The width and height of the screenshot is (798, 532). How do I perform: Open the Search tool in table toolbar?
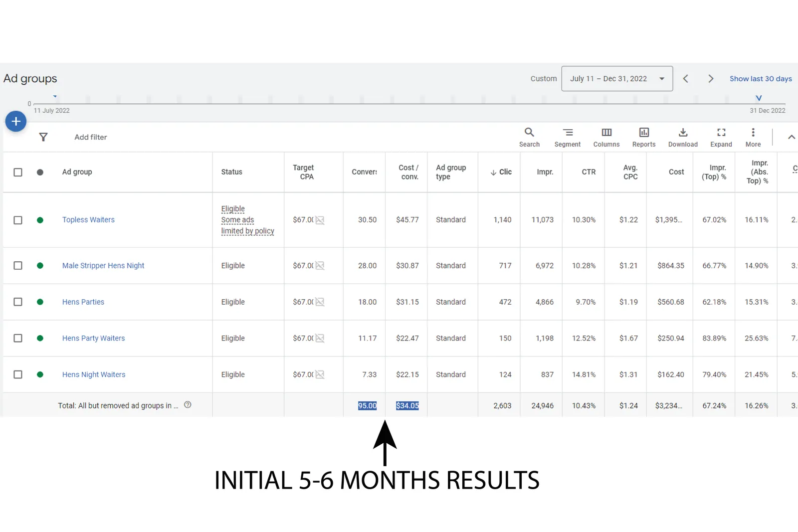529,137
